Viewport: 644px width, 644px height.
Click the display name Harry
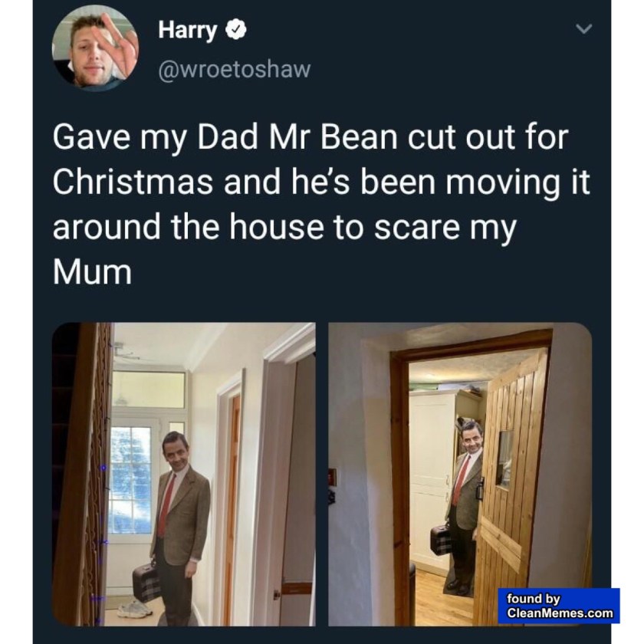click(x=188, y=30)
